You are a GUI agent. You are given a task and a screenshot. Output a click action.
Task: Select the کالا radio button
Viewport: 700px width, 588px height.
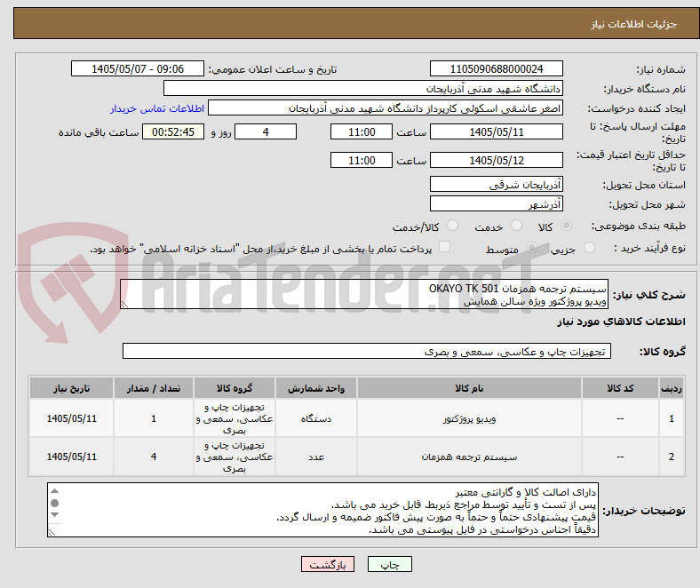tap(566, 226)
